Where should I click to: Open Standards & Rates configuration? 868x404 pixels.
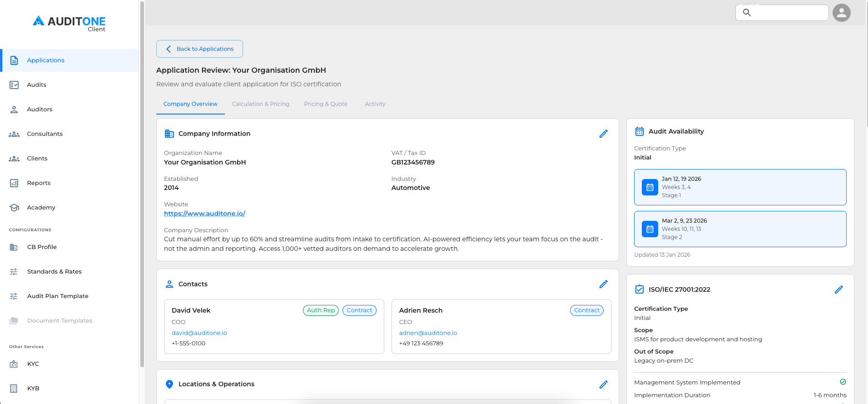pos(69,272)
